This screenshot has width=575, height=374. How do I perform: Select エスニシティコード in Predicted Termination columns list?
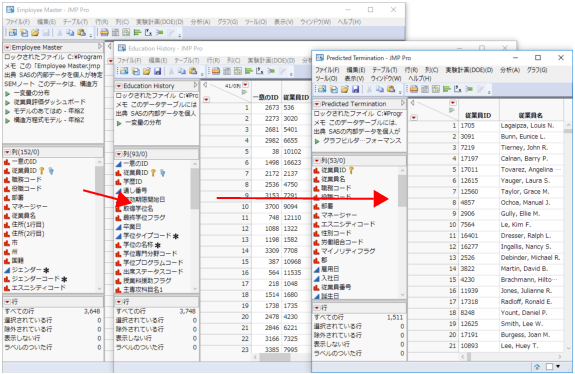[348, 224]
